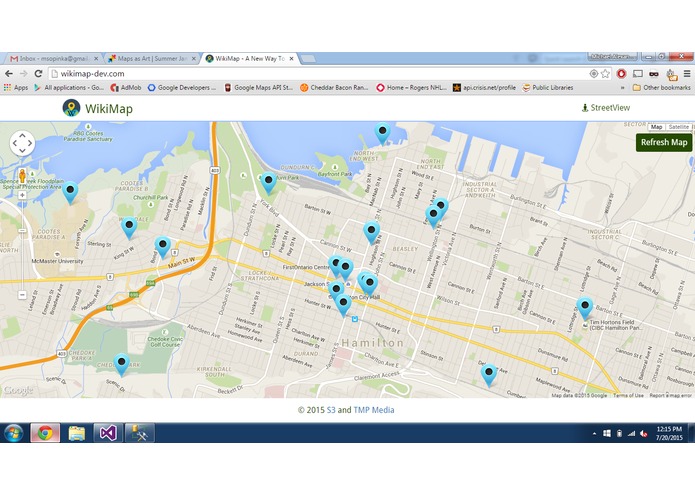The width and height of the screenshot is (695, 494).
Task: Click the red Opera-style extension icon
Action: (621, 74)
